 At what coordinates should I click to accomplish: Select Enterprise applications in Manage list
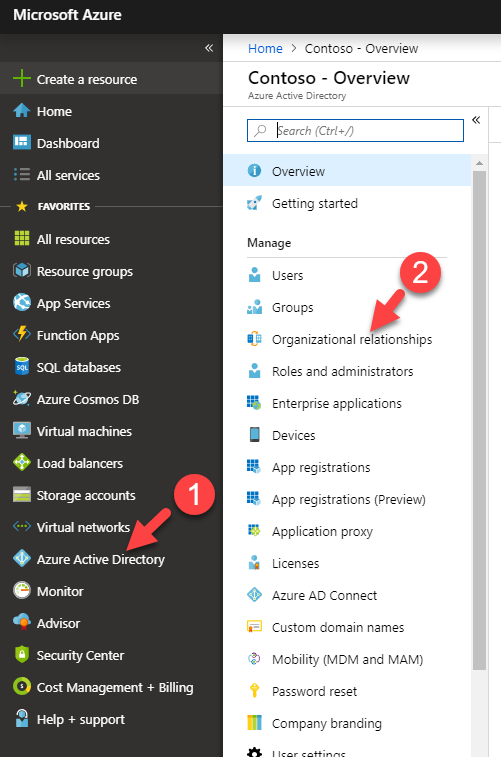click(336, 403)
